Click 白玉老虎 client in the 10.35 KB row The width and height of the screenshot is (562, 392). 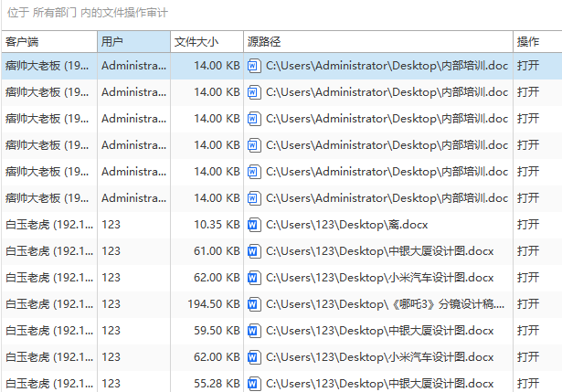click(49, 225)
